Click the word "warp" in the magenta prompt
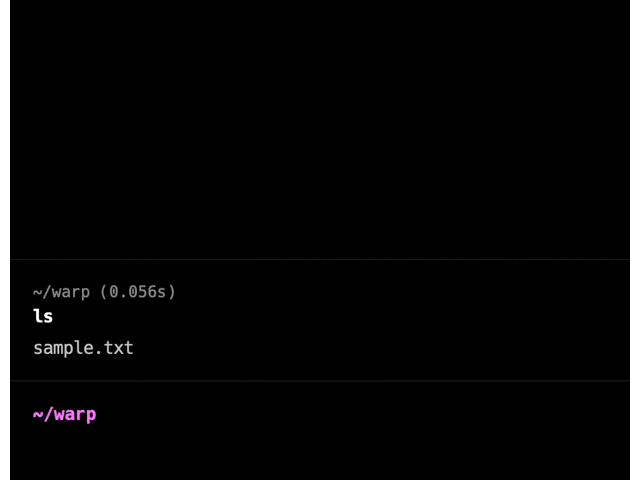640x480 pixels. coord(74,414)
